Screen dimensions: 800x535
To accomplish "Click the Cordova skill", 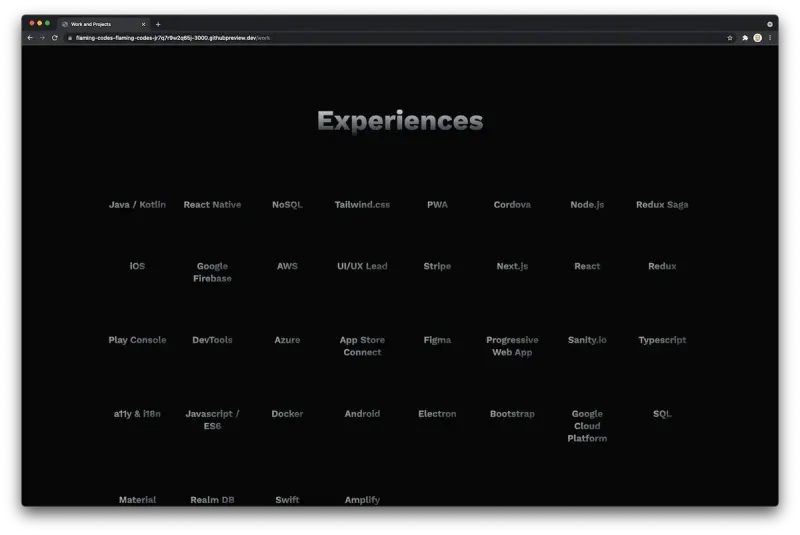I will (512, 205).
